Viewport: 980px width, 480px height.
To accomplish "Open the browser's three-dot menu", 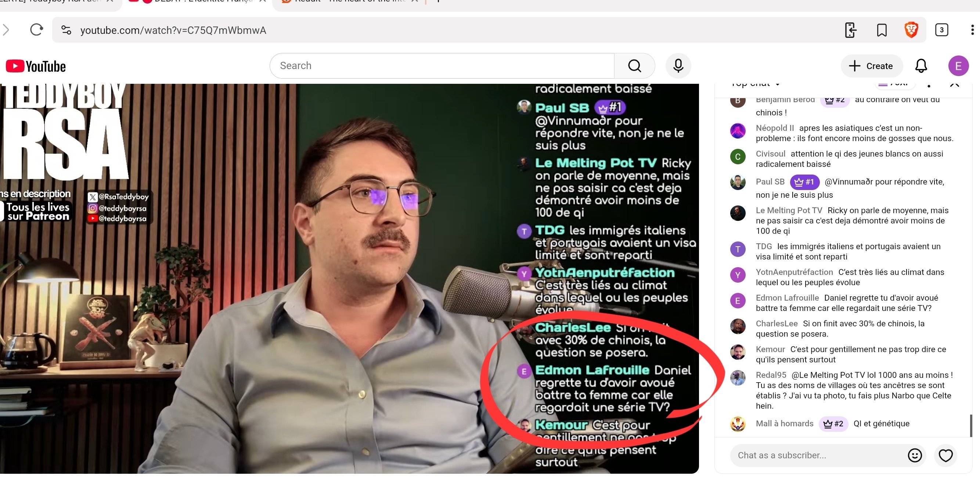I will click(972, 30).
